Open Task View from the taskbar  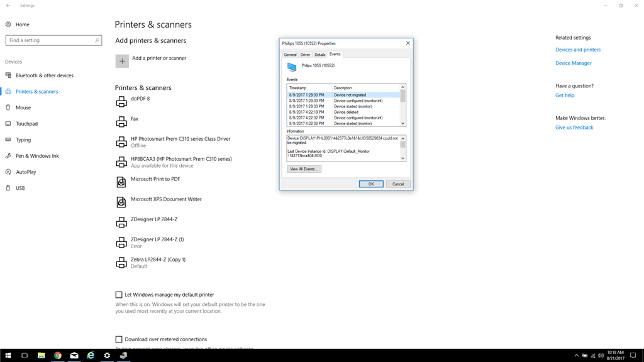[25, 356]
